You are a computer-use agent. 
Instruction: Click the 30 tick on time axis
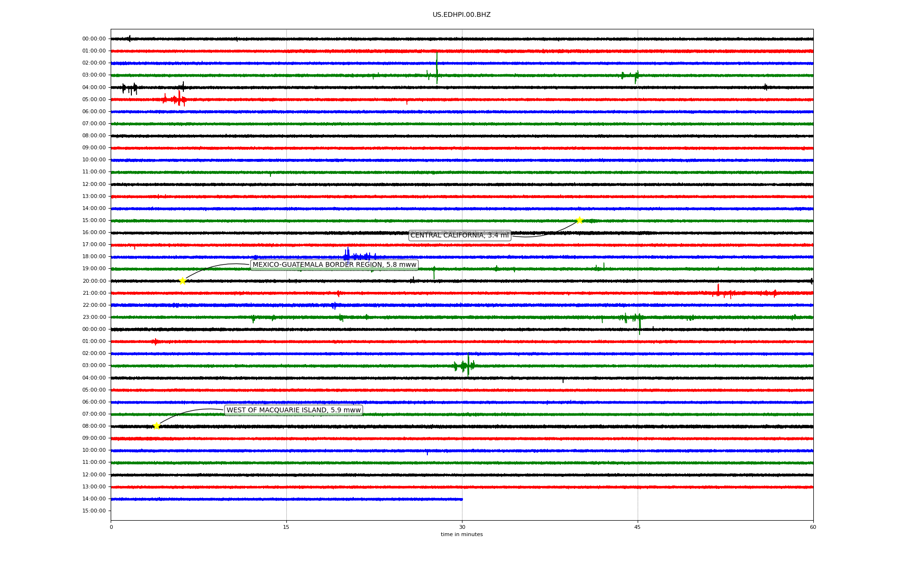462,527
